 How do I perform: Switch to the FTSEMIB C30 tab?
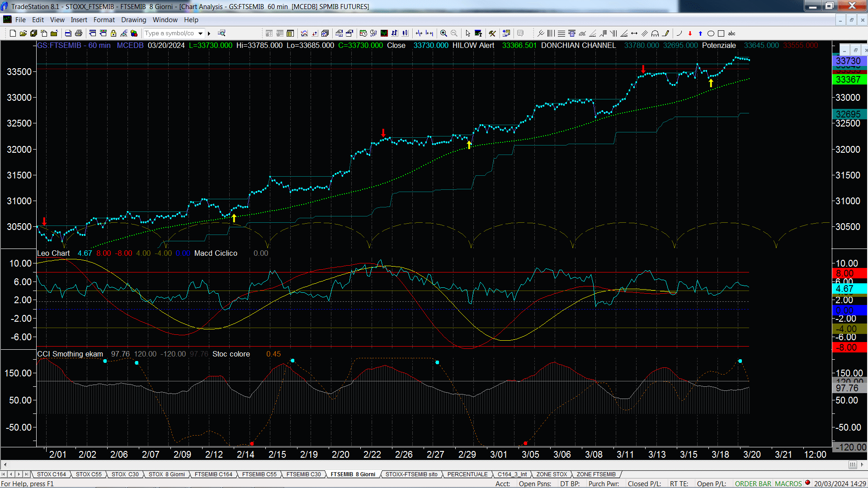tap(304, 474)
